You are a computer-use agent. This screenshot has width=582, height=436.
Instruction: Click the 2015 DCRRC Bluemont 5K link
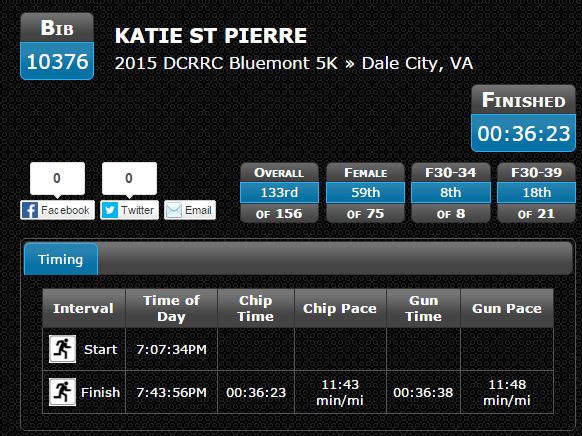pyautogui.click(x=226, y=63)
